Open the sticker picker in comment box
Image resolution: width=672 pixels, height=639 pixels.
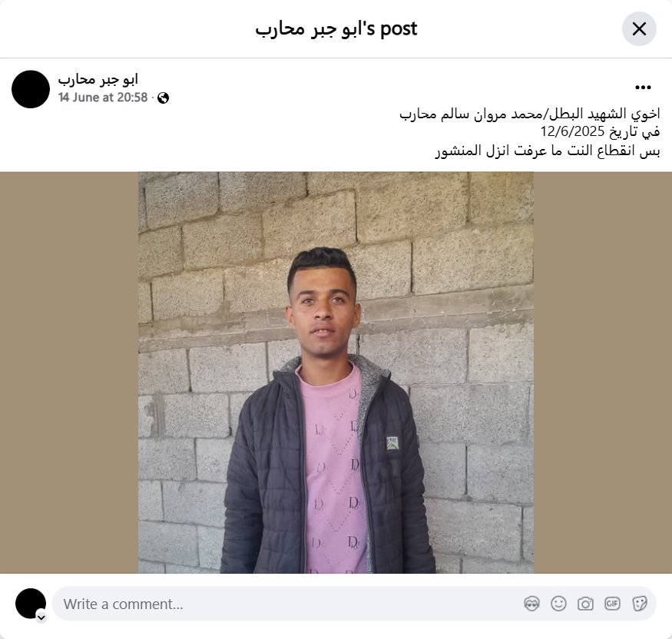639,604
